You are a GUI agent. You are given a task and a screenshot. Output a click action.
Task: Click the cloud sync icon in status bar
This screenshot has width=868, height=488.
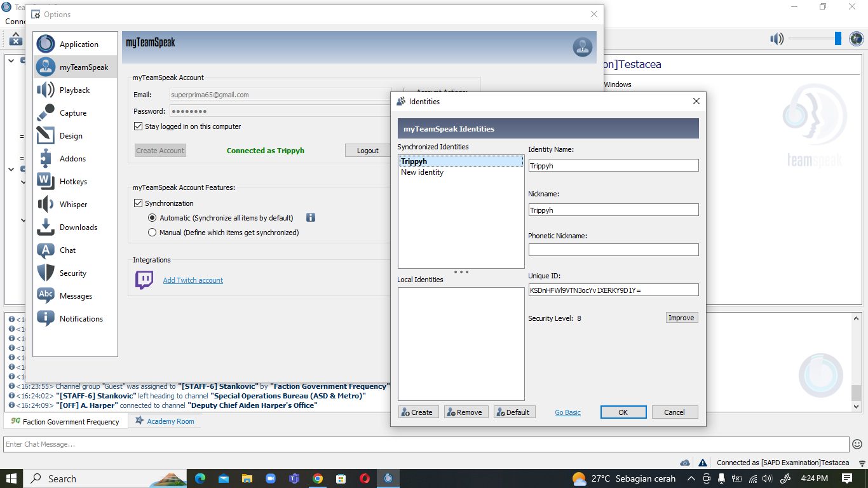point(685,463)
